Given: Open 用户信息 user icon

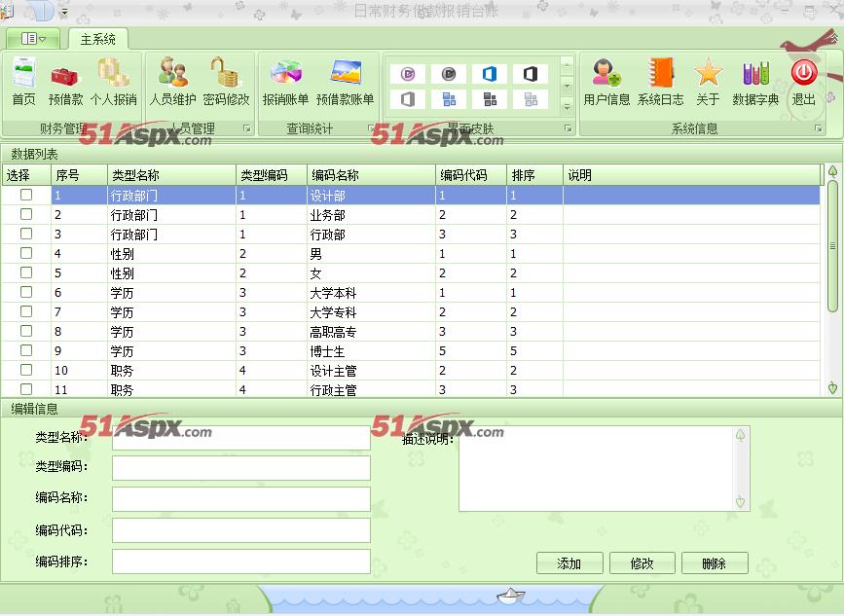Looking at the screenshot, I should 606,73.
